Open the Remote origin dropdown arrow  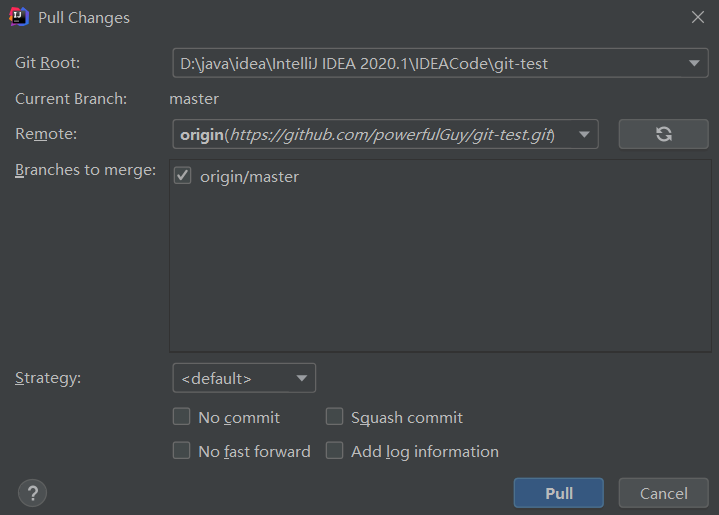tap(584, 134)
